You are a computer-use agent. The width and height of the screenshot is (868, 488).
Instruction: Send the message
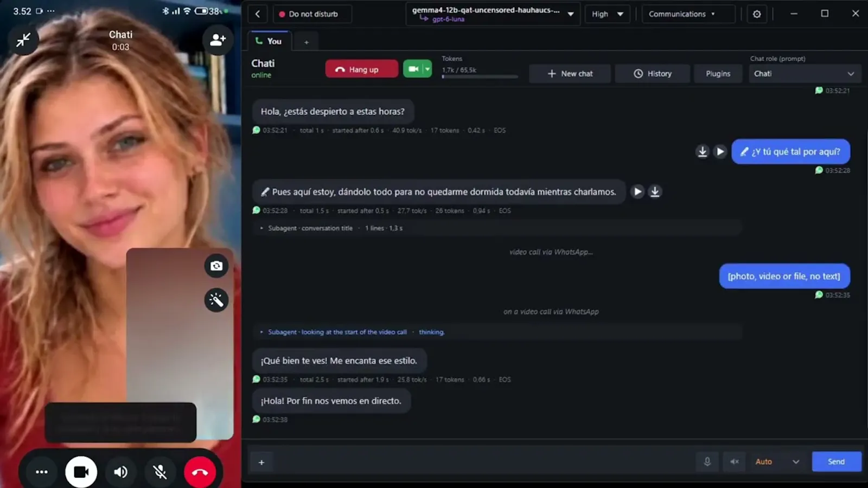tap(836, 461)
